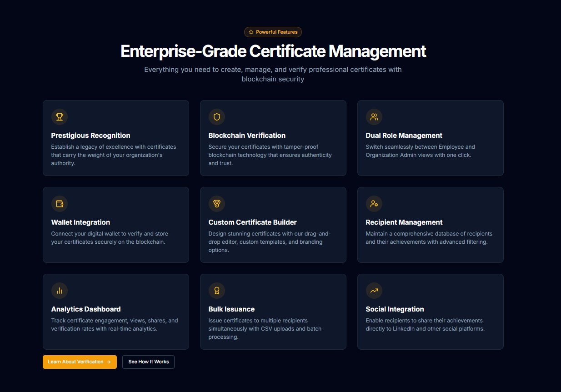Click the description 'Issue certificates to multiple recipients'
The width and height of the screenshot is (561, 392).
click(265, 329)
